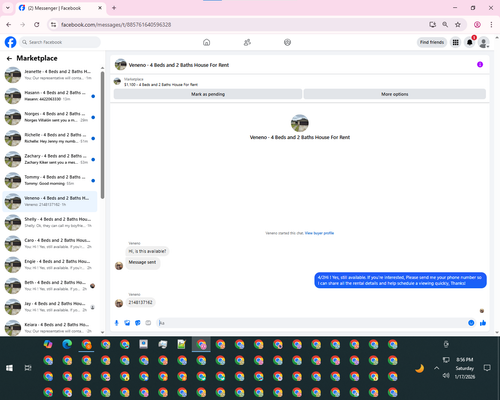Open the Zachary conversation

[50, 159]
